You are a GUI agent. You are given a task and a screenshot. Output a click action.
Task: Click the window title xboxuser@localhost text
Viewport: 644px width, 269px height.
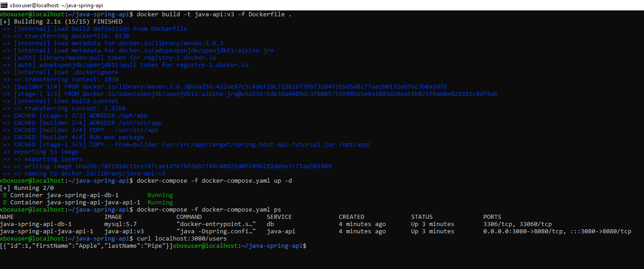(55, 5)
